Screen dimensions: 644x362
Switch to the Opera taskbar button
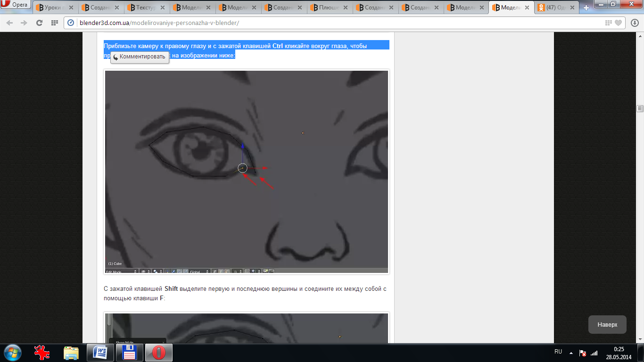click(x=158, y=353)
